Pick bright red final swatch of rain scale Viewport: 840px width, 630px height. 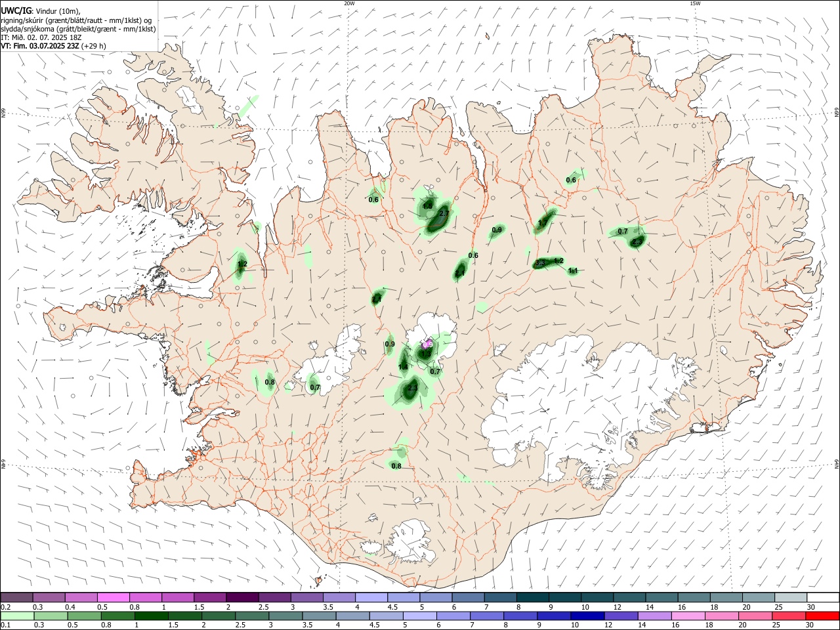pos(823,616)
